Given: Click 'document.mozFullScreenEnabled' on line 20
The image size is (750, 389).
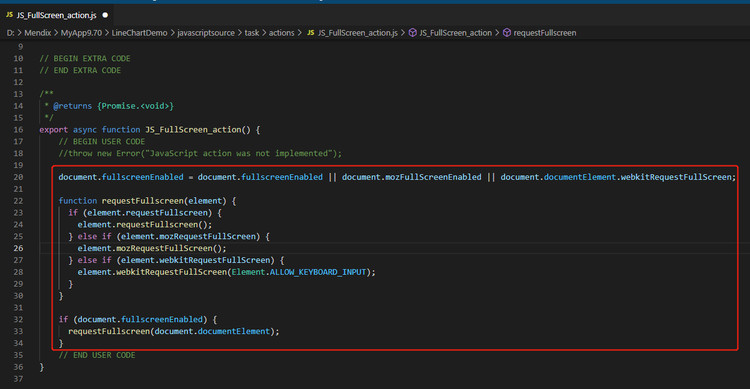Looking at the screenshot, I should [x=411, y=177].
